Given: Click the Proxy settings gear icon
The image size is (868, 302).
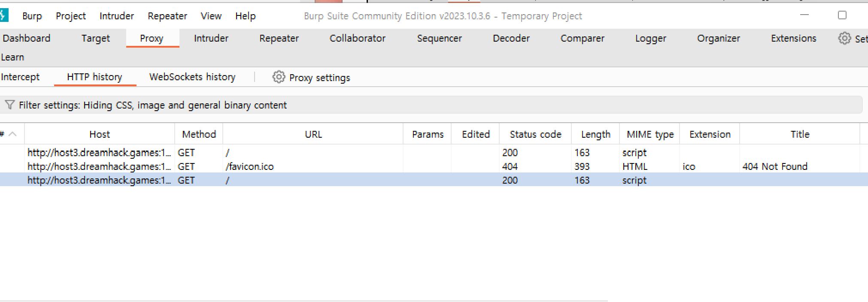Looking at the screenshot, I should pos(279,77).
